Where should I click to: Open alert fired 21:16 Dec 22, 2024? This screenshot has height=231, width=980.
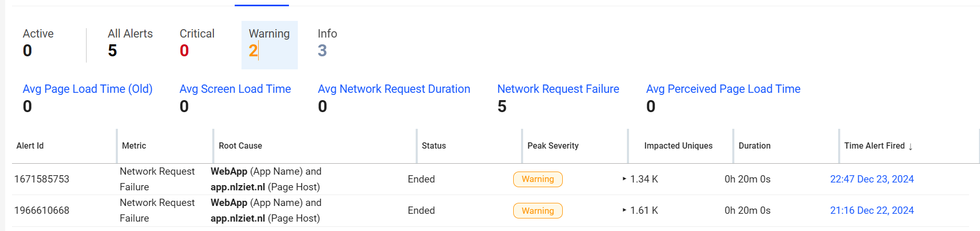pyautogui.click(x=872, y=211)
